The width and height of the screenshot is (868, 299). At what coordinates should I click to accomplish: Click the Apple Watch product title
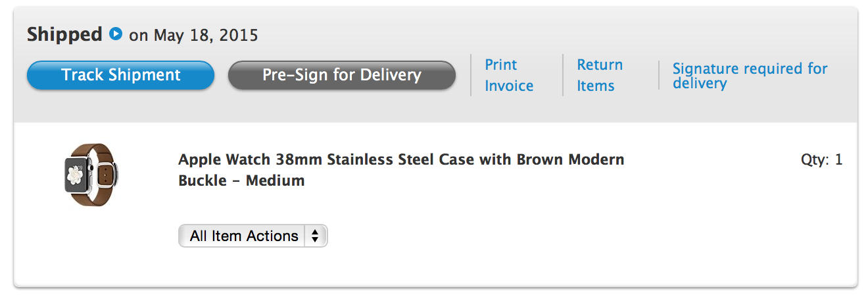point(400,170)
